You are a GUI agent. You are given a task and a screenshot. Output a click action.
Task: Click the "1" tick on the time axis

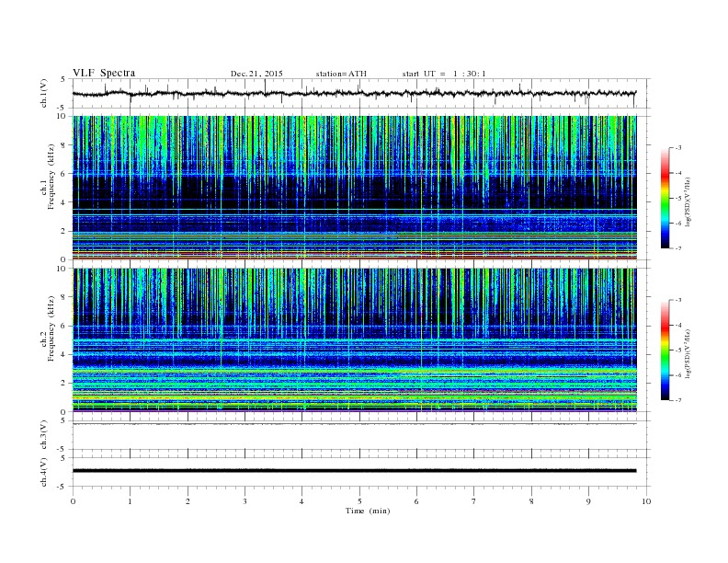(130, 501)
